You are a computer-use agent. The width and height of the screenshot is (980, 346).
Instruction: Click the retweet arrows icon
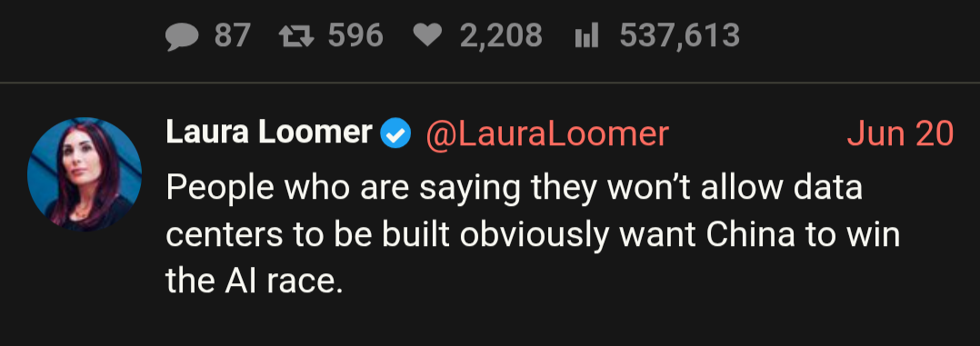pos(297,36)
